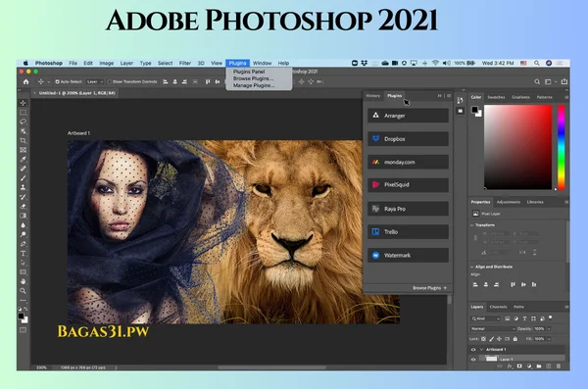Click the foreground color swatch in toolbar
This screenshot has width=588, height=389.
click(22, 316)
